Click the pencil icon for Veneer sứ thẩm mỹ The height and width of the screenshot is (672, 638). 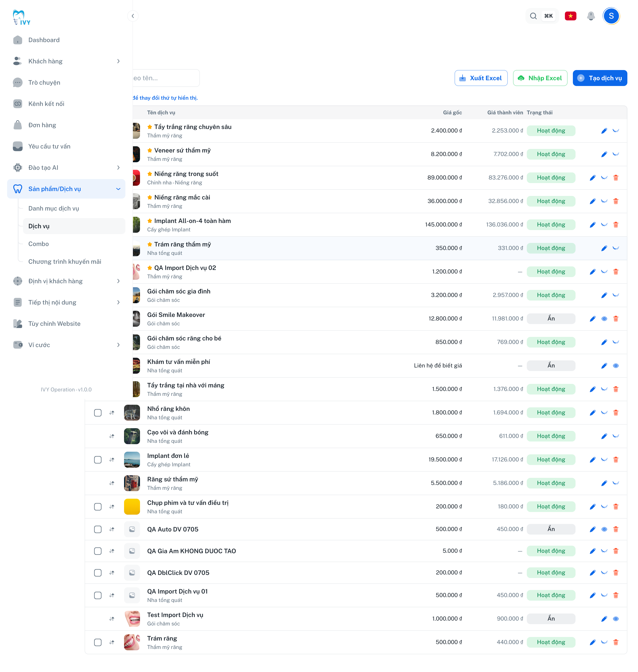604,154
